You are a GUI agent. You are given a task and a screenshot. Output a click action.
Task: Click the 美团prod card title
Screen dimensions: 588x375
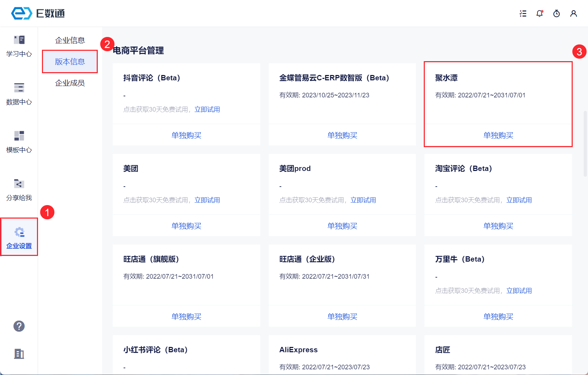tap(295, 168)
